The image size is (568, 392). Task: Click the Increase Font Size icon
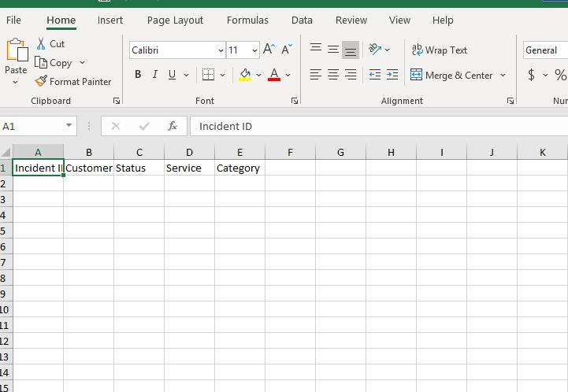point(269,50)
